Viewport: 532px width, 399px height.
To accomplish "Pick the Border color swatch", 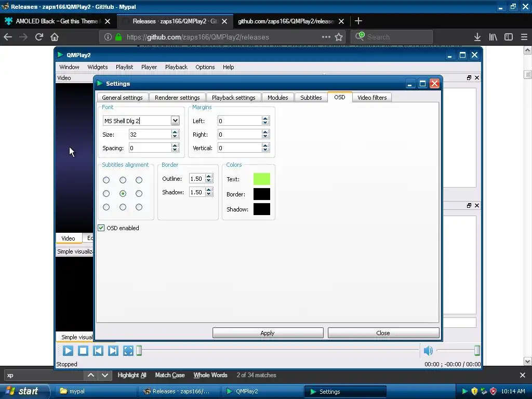I will point(262,194).
